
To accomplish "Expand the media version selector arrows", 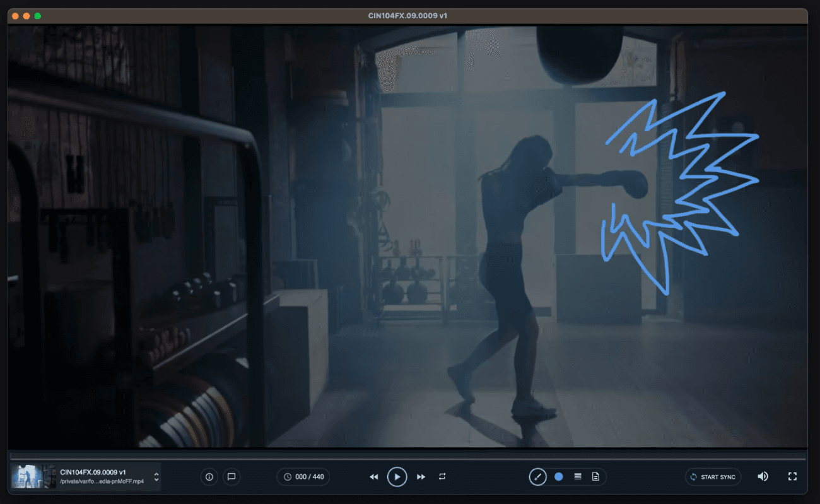I will coord(156,477).
